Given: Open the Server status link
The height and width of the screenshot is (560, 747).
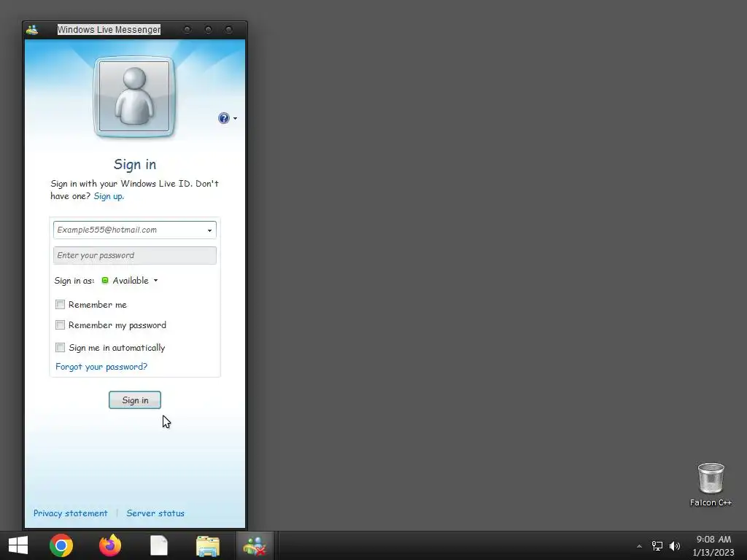Looking at the screenshot, I should 155,513.
